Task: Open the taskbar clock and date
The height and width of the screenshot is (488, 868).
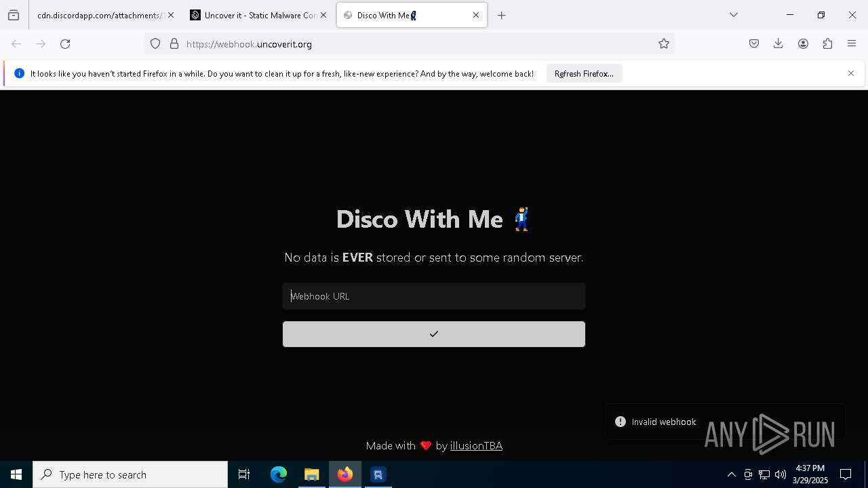Action: pyautogui.click(x=810, y=474)
